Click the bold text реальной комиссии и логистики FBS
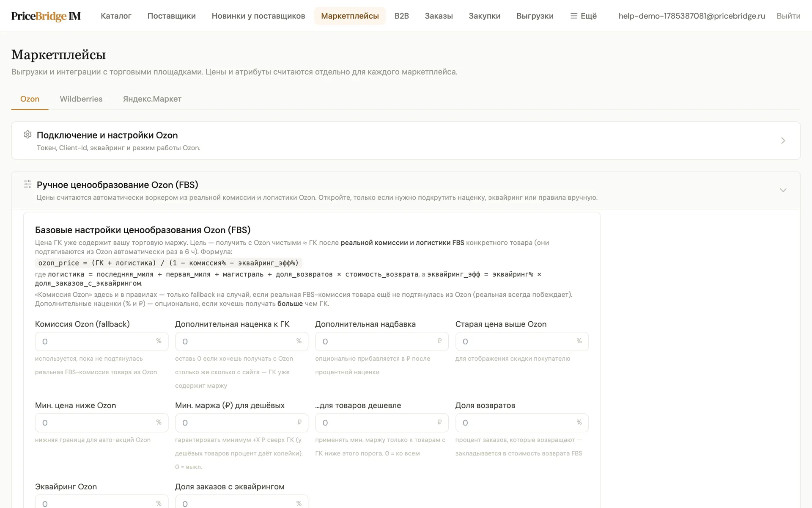The height and width of the screenshot is (508, 812). click(x=402, y=243)
